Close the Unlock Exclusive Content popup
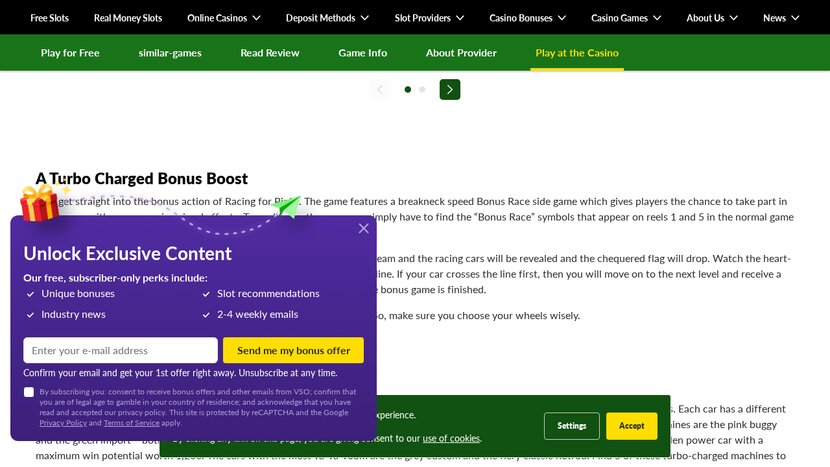Image resolution: width=830 pixels, height=467 pixels. 363,228
